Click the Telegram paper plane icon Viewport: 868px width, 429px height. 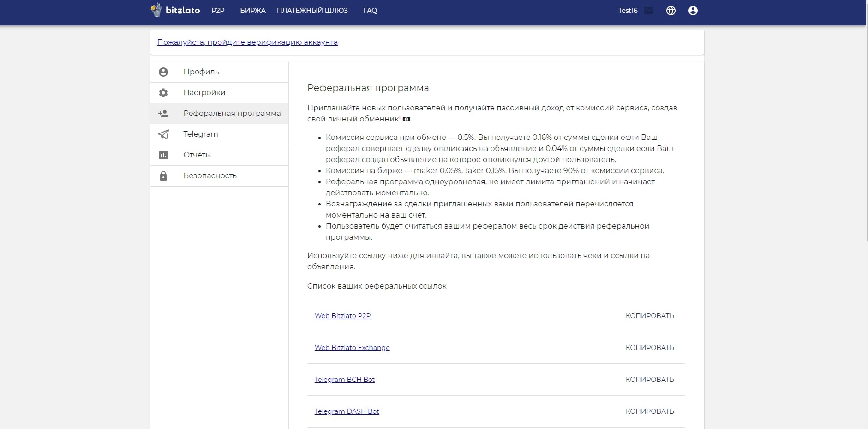pyautogui.click(x=163, y=134)
